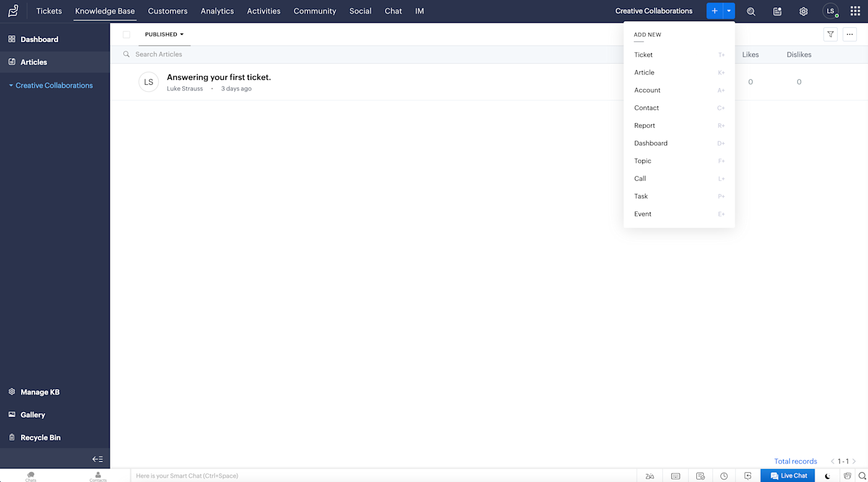Select Ticket from Add New menu
The height and width of the screenshot is (482, 868).
click(x=679, y=55)
